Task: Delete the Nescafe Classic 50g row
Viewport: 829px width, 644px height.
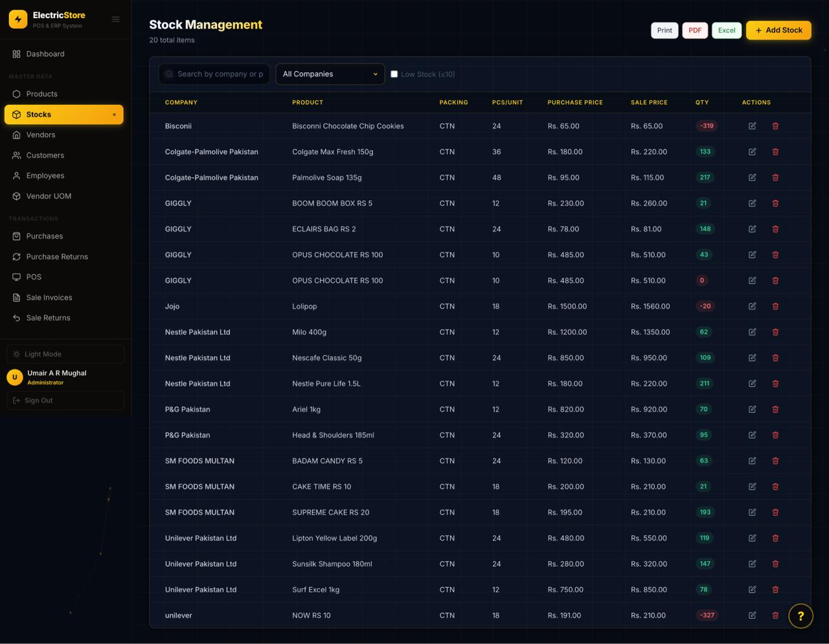Action: pos(775,358)
